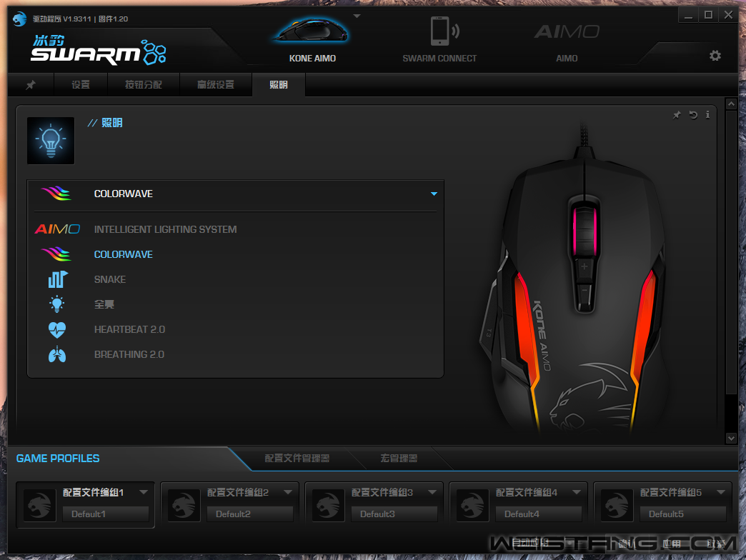Screen dimensions: 746x560
Task: Open the 宏管理器 tab
Action: tap(399, 459)
